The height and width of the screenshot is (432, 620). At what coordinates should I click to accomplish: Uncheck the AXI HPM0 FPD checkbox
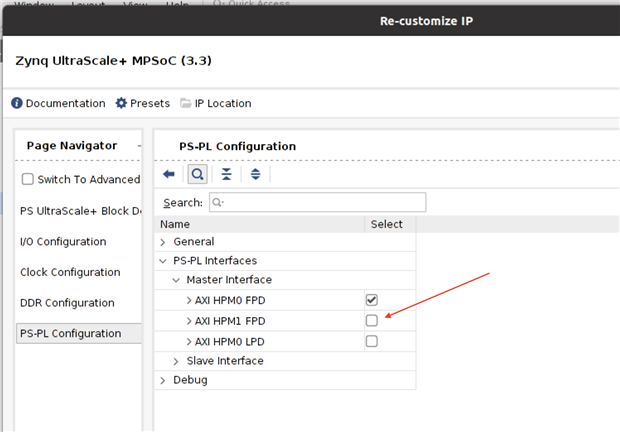pos(372,299)
